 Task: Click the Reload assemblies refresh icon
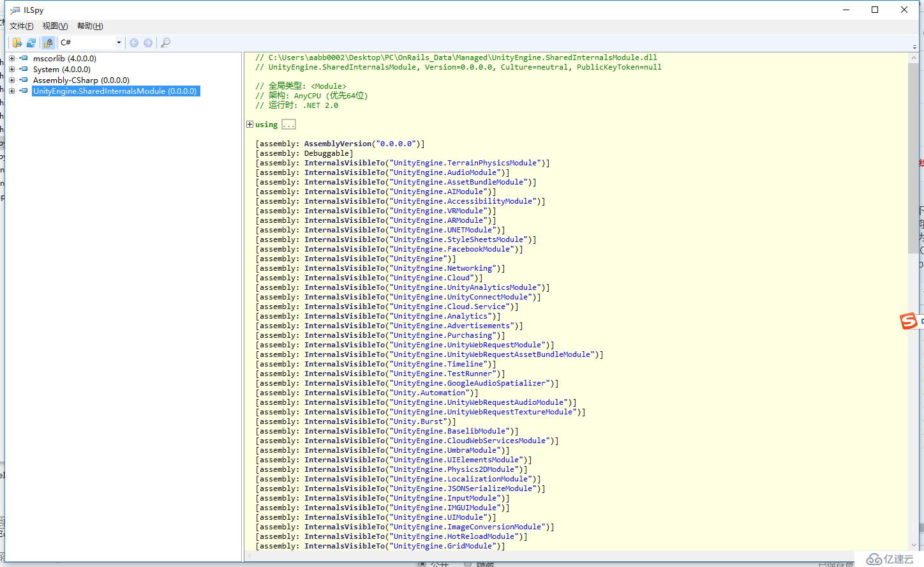(31, 43)
